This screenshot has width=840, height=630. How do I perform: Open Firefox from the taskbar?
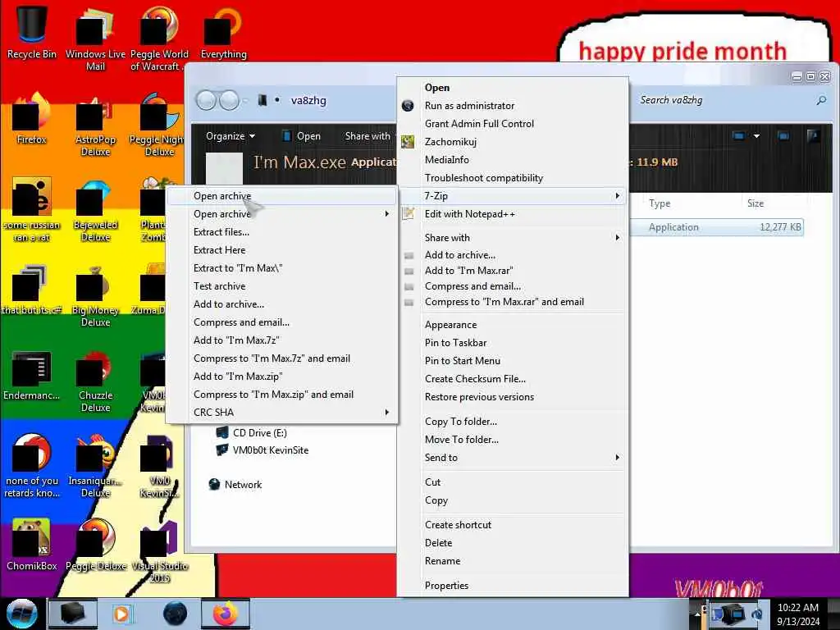226,614
